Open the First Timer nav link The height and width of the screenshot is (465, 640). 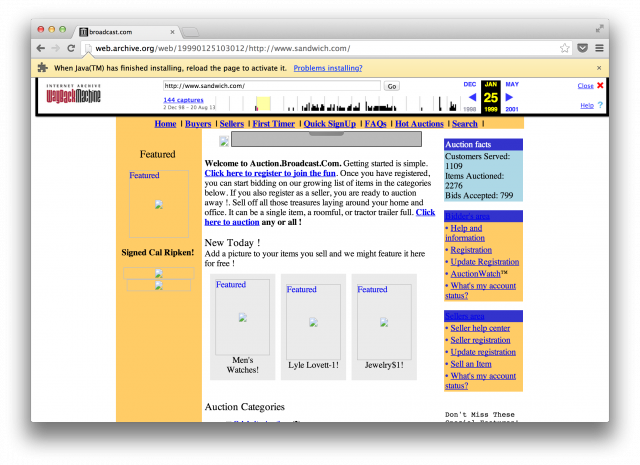(273, 124)
